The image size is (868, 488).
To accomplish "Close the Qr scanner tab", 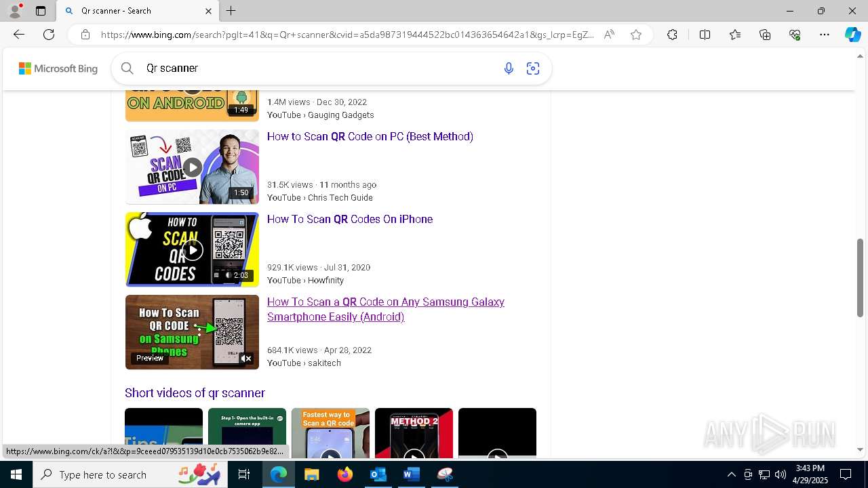I will pos(208,11).
